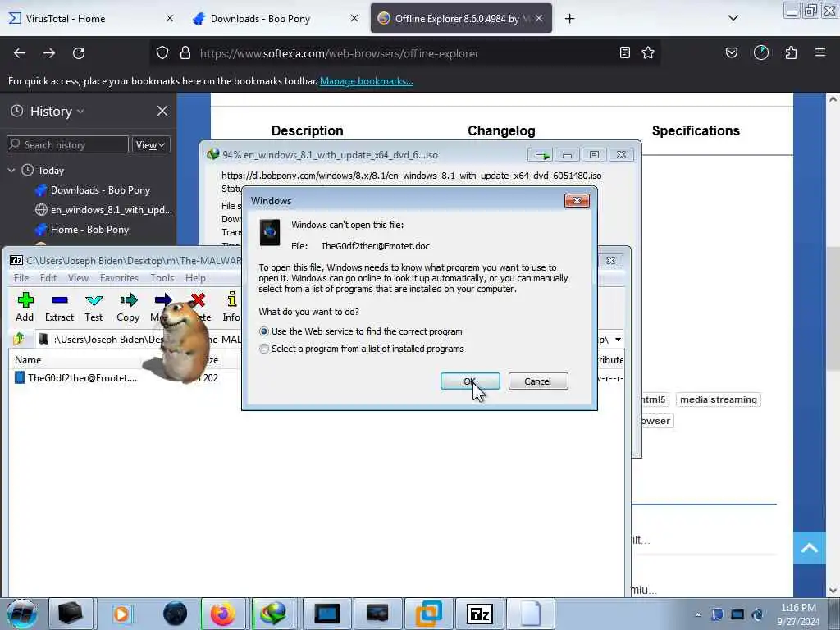Image resolution: width=840 pixels, height=630 pixels.
Task: Open 7-Zip Edit menu
Action: tap(48, 278)
